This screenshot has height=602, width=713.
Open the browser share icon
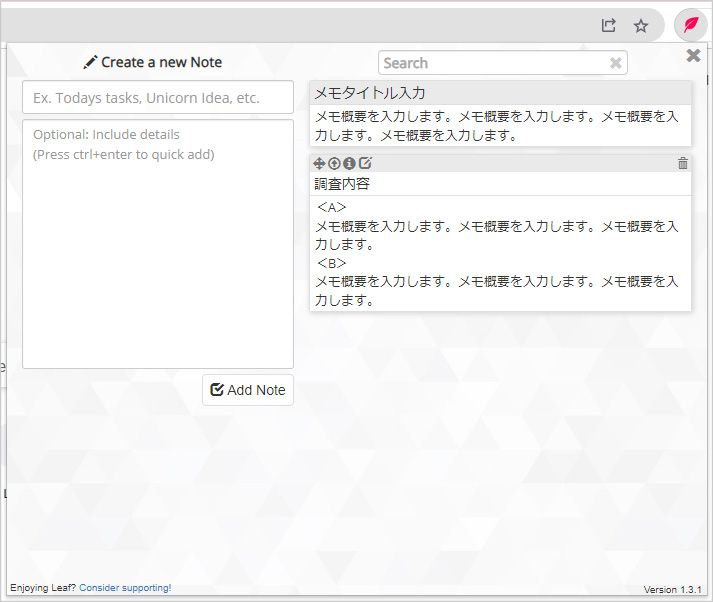coord(608,25)
